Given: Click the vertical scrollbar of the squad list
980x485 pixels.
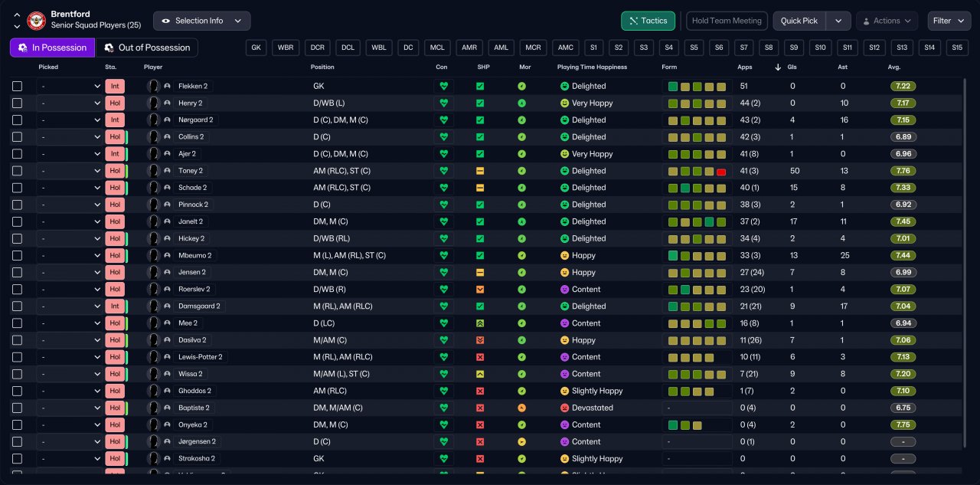Looking at the screenshot, I should coord(965,261).
